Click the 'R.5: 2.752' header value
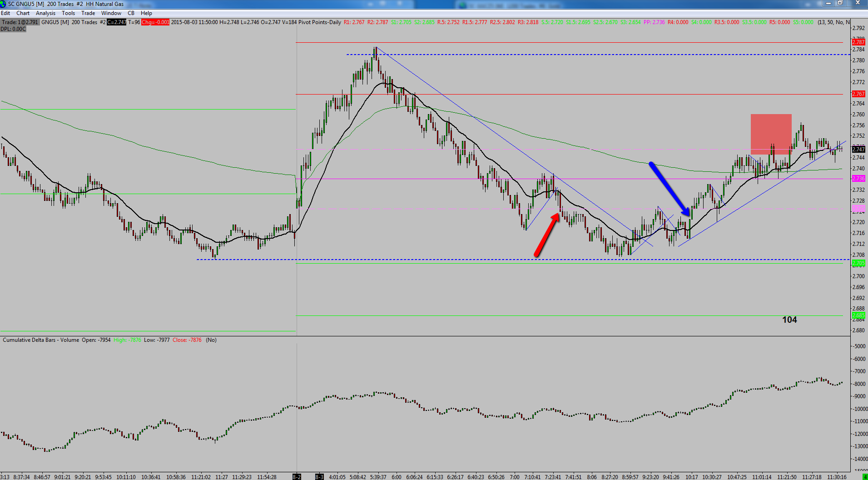Screen dimensions: 868x480 pos(449,22)
